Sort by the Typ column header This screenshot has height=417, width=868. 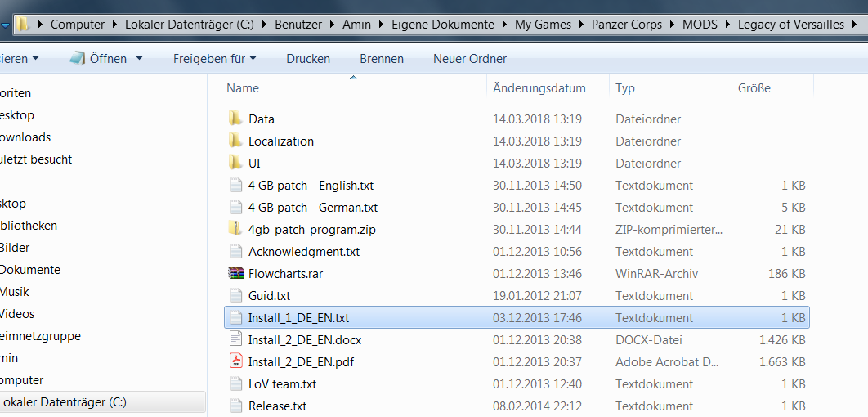pos(625,88)
